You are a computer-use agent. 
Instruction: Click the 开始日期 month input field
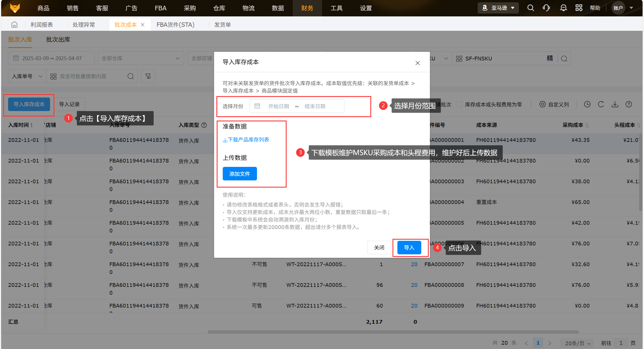[x=278, y=106]
